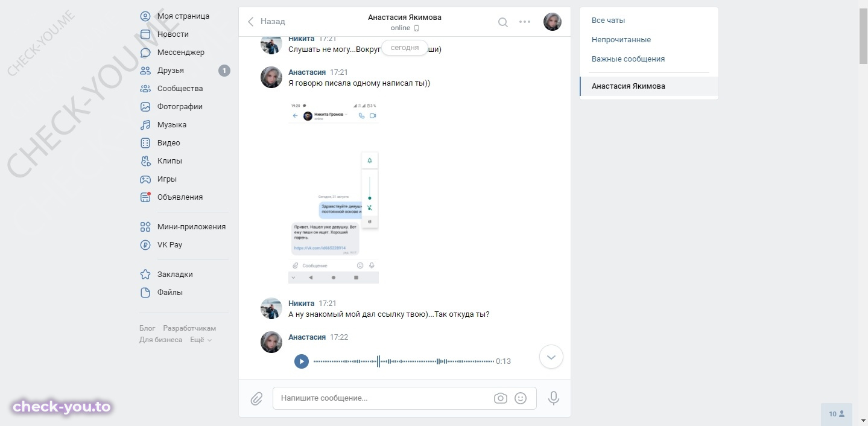Select Анастасия Якимова conversation tab
Image resolution: width=868 pixels, height=426 pixels.
pyautogui.click(x=649, y=86)
